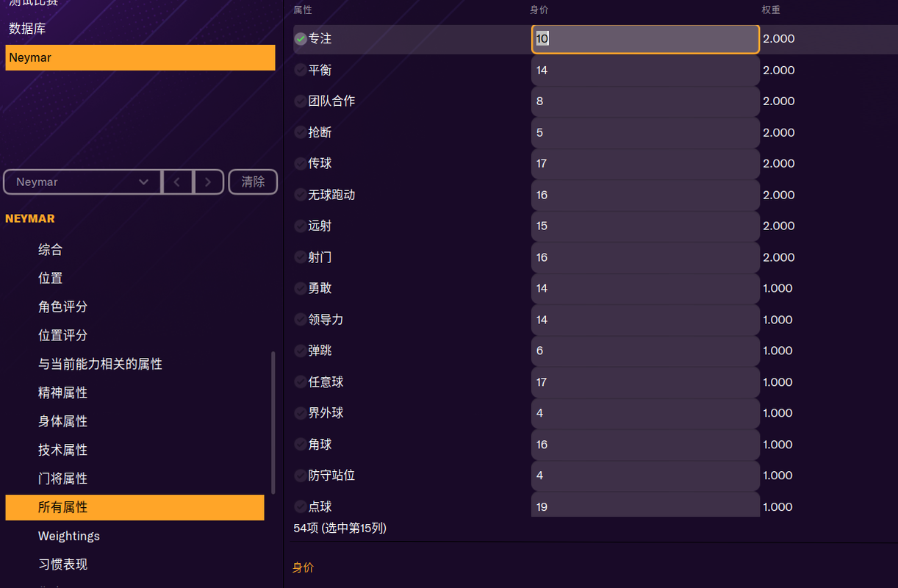Open the Neymar player dropdown
The width and height of the screenshot is (898, 588).
[x=82, y=182]
